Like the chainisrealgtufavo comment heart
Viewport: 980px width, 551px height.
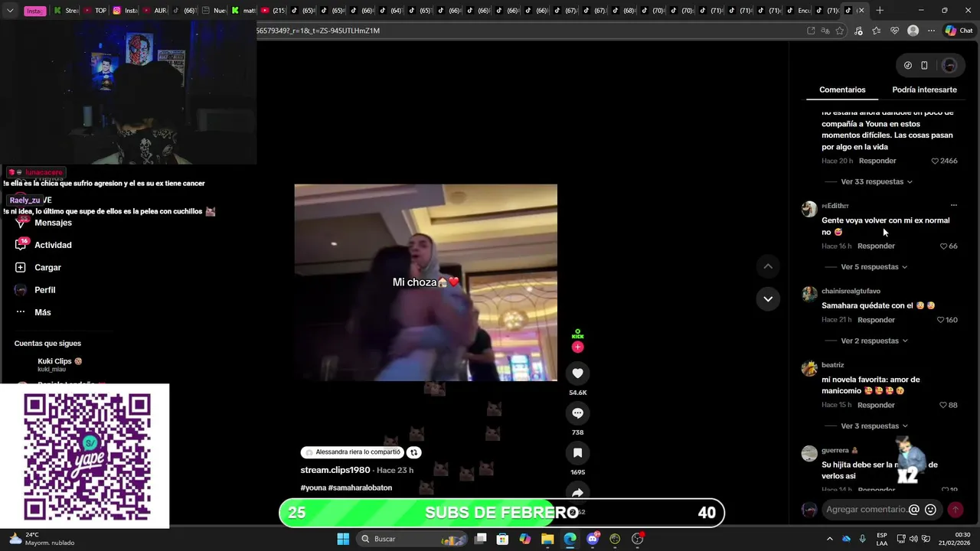(x=941, y=320)
